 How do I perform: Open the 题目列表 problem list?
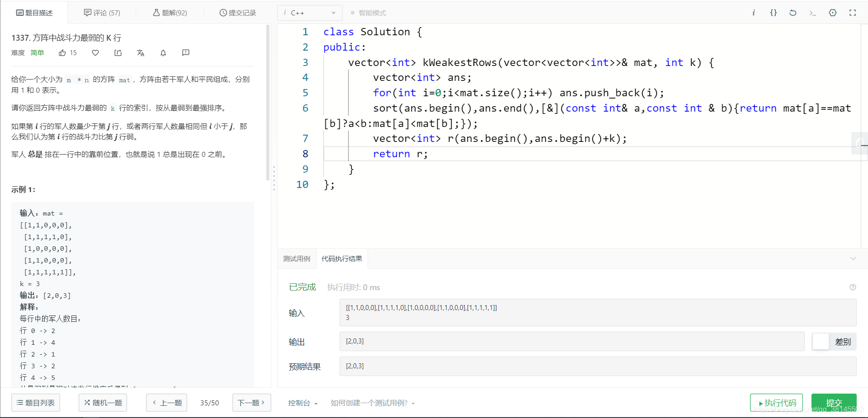[x=36, y=403]
